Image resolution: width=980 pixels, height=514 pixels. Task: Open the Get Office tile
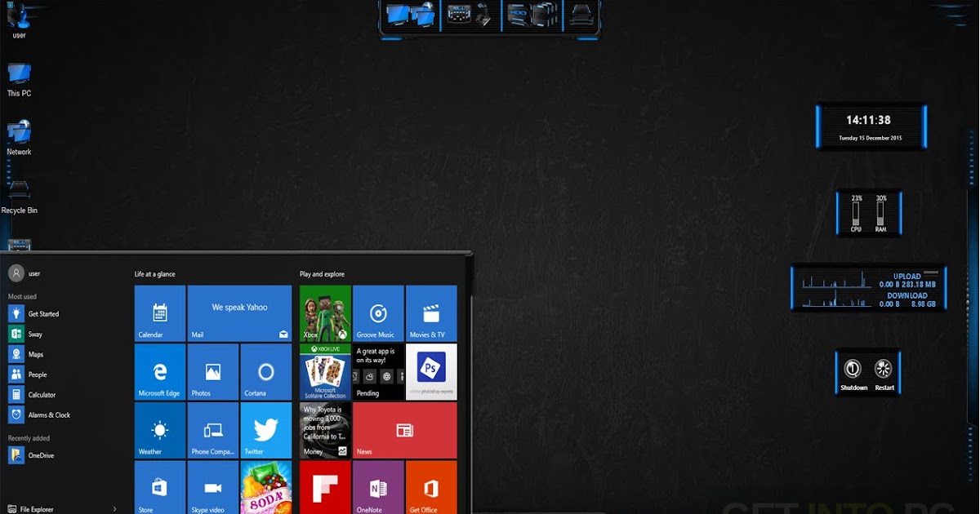pyautogui.click(x=431, y=487)
